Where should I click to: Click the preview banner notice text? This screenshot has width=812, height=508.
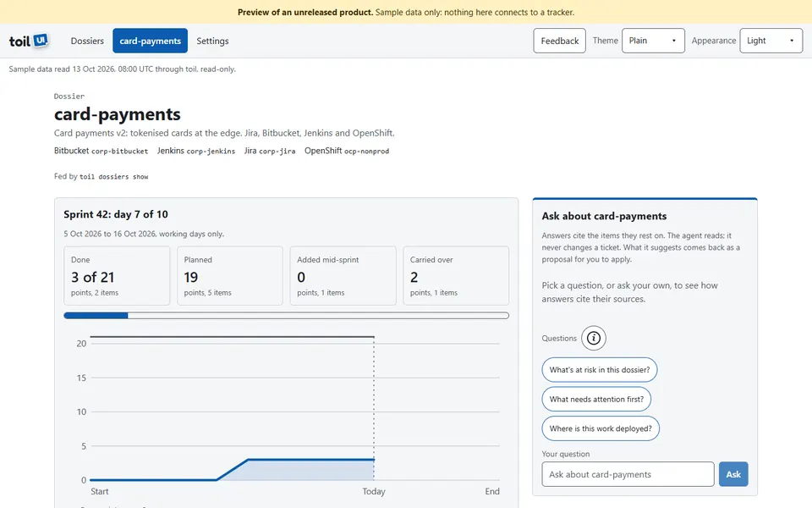406,12
